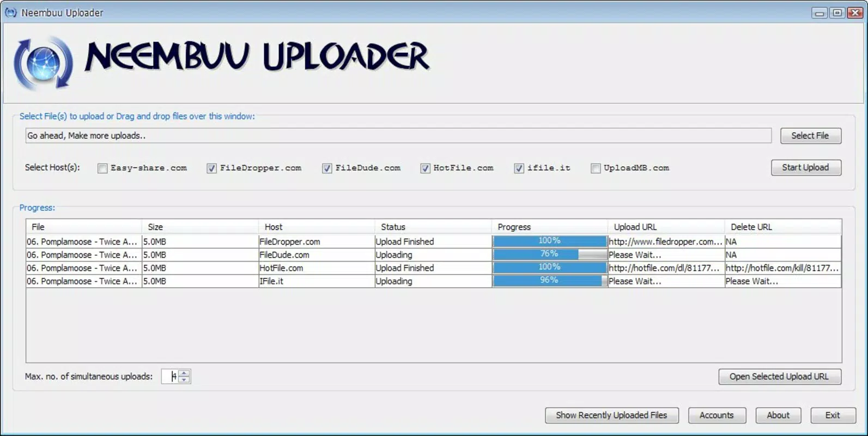Start the upload with Start Upload
The width and height of the screenshot is (868, 436).
click(806, 167)
